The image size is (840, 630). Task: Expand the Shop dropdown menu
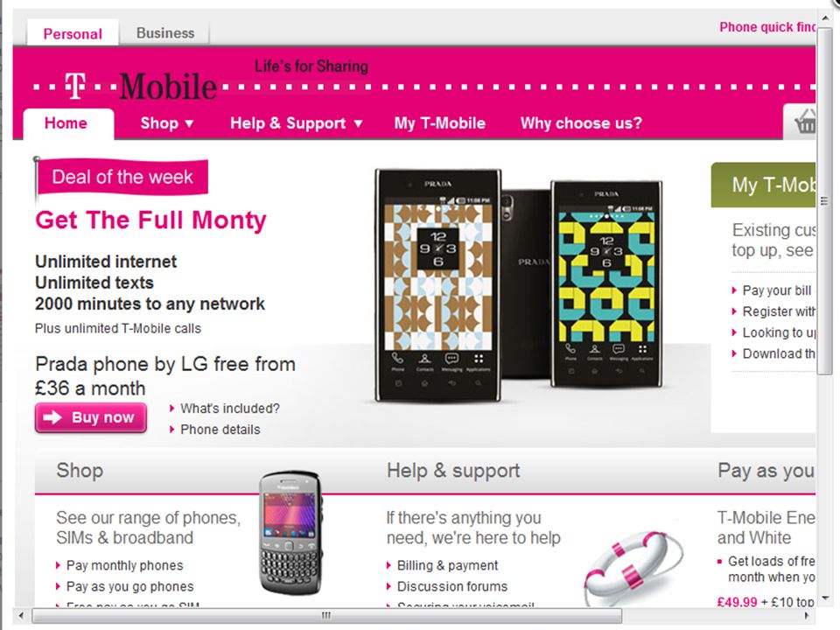click(166, 123)
